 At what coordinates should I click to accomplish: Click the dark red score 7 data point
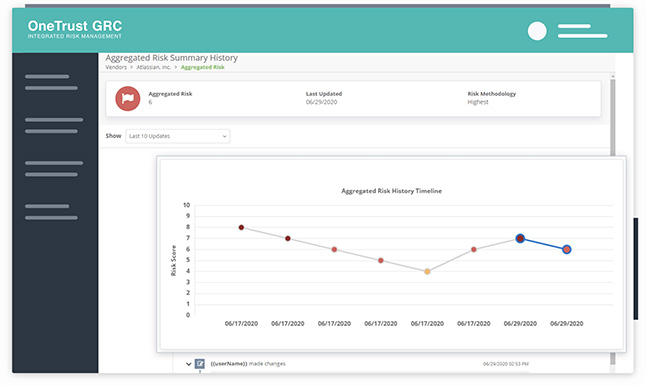click(x=288, y=238)
